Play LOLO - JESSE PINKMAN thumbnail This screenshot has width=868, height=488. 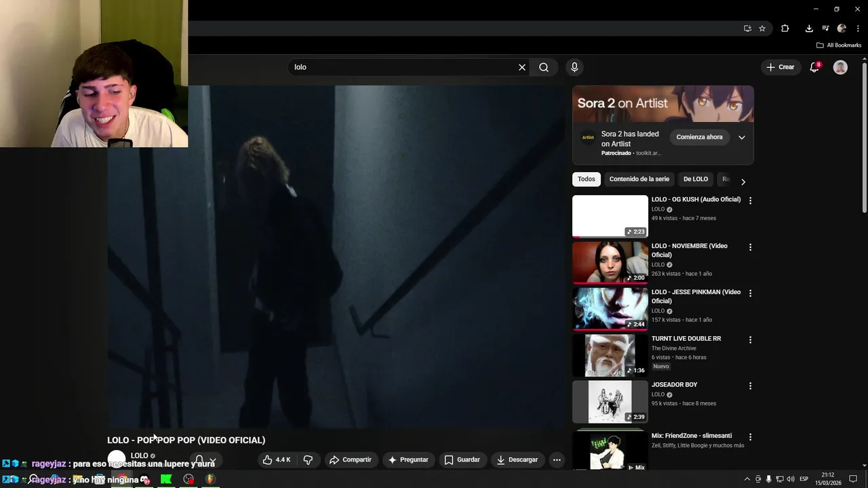[x=610, y=308]
